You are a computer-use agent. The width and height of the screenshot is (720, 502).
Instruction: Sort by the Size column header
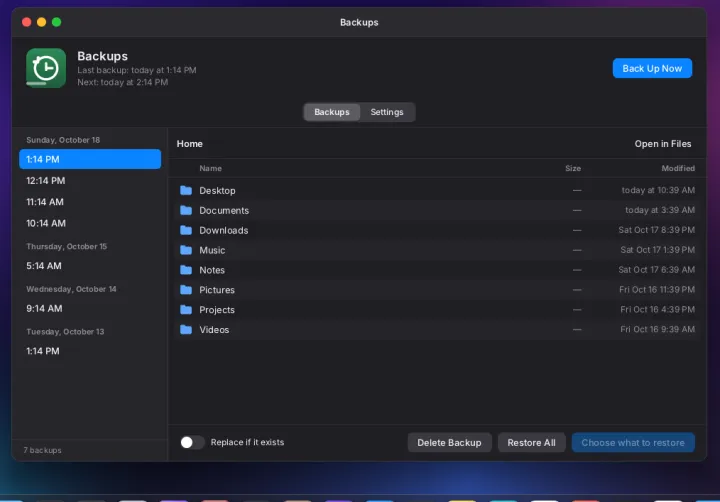pos(573,169)
